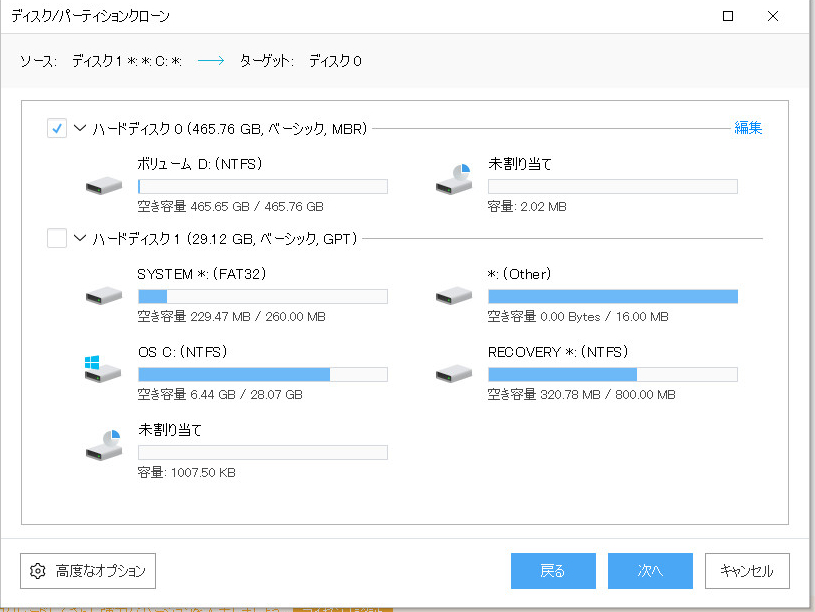Click the 戻る button
This screenshot has width=815, height=612.
click(553, 571)
